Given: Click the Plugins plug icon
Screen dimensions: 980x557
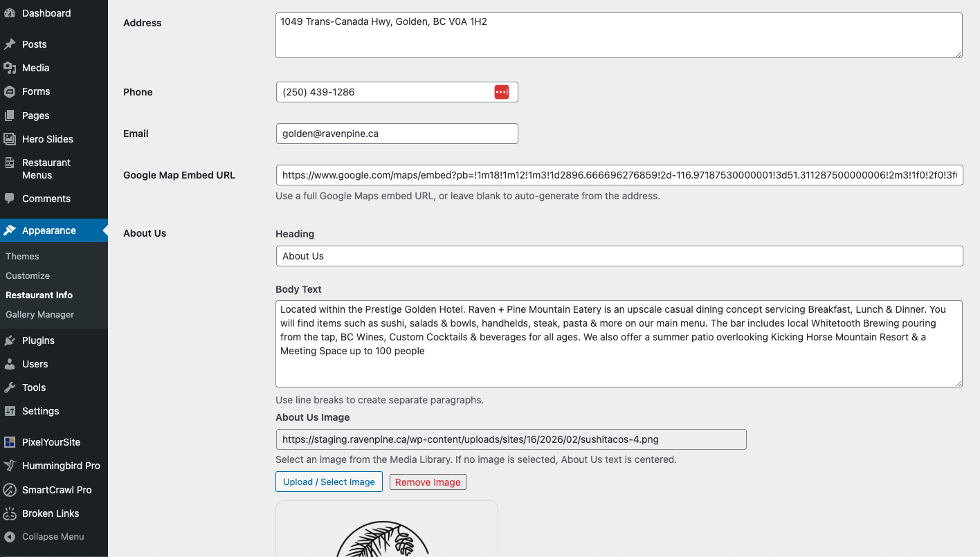Looking at the screenshot, I should [x=10, y=340].
